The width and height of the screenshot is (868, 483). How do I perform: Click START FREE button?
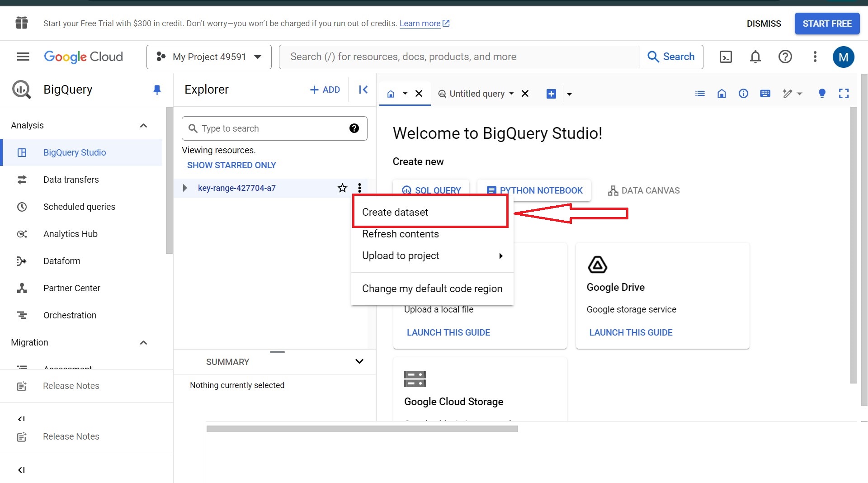point(827,24)
